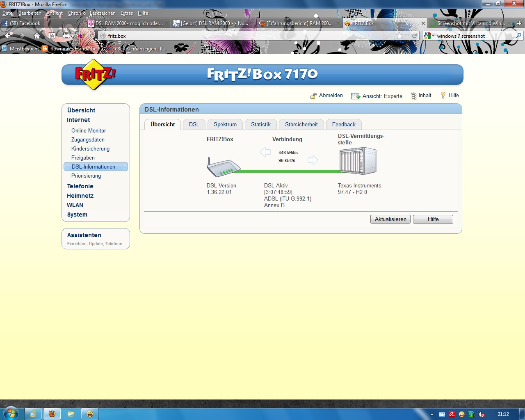Open Kindersicherung in the sidebar
Viewport: 525px width, 420px height.
tap(90, 148)
